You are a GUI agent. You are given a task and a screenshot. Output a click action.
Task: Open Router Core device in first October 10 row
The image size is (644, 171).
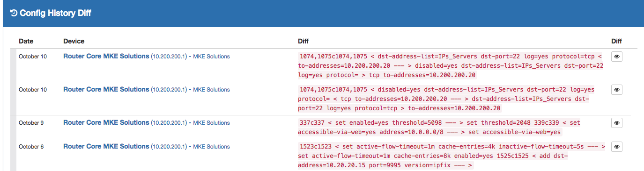[106, 56]
